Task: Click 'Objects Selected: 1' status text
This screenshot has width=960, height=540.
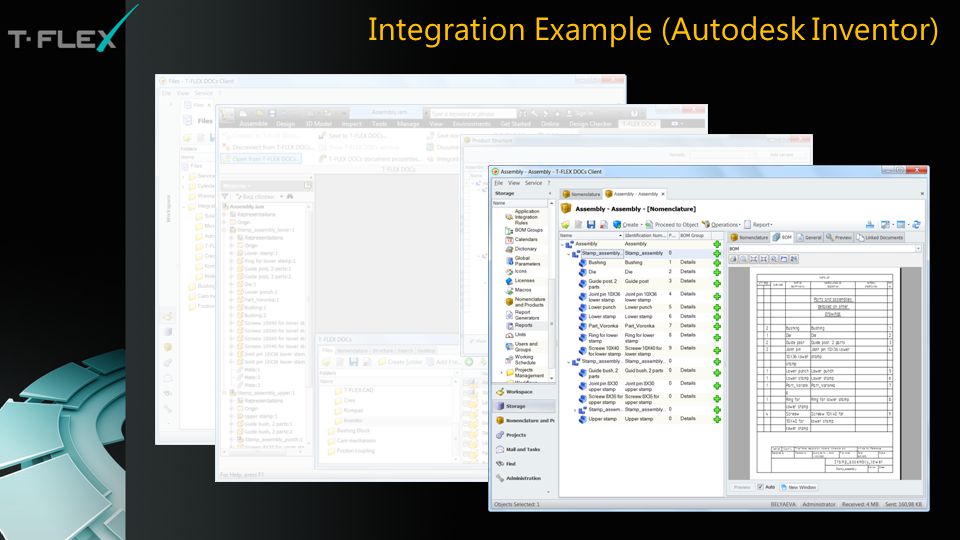Action: point(517,504)
